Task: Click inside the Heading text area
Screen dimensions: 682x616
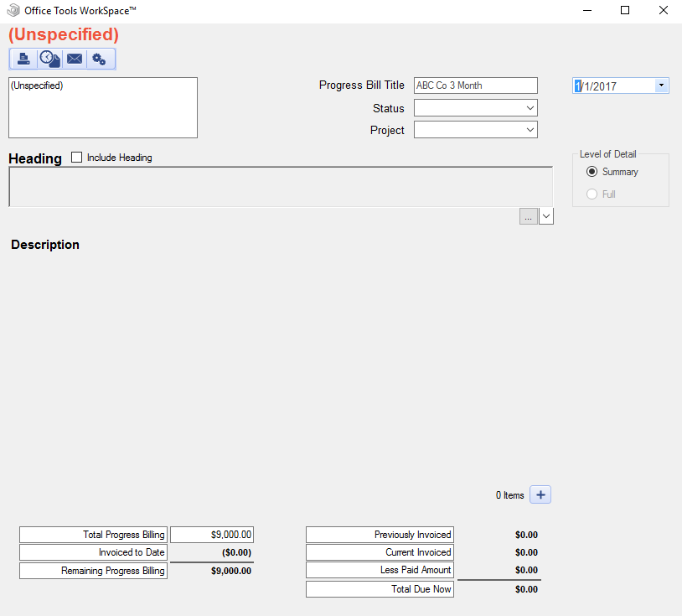Action: [x=280, y=186]
